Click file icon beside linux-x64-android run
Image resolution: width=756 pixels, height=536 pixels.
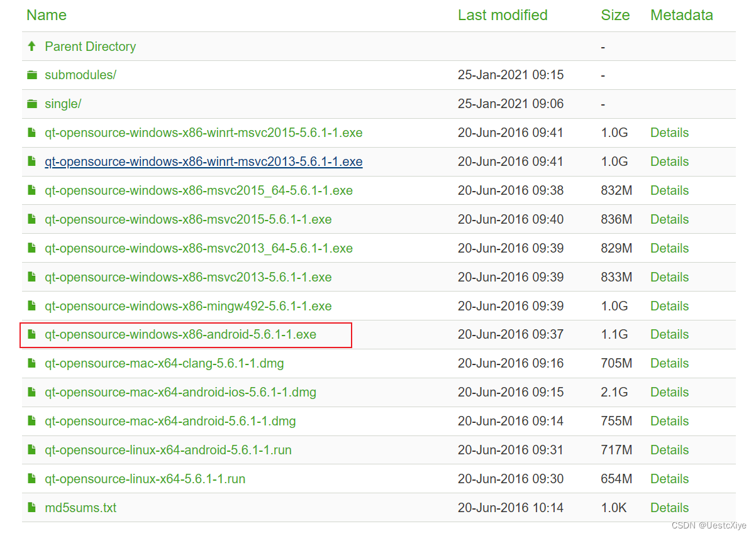pos(31,450)
